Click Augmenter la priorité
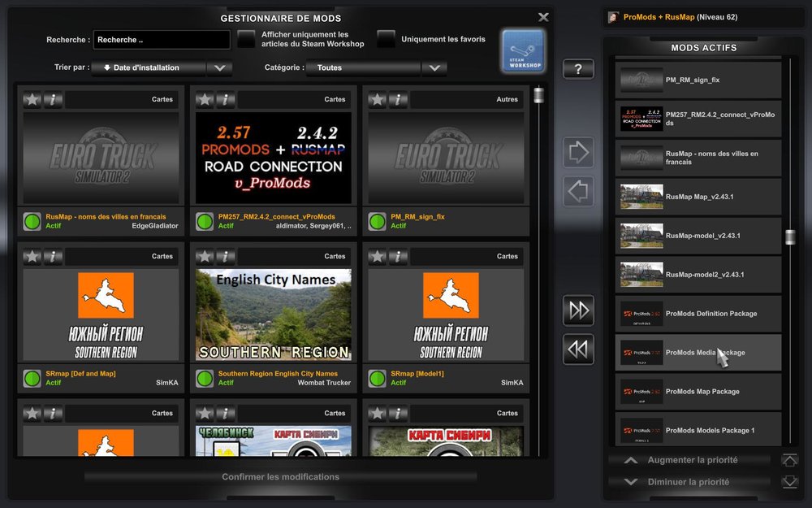812x508 pixels. [689, 460]
